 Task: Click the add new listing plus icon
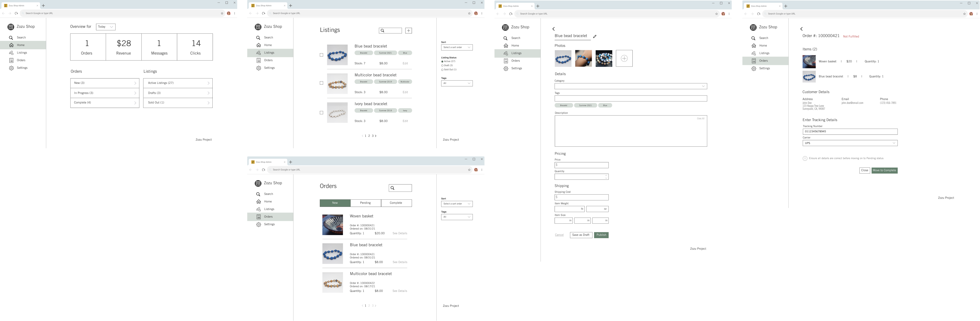[408, 30]
